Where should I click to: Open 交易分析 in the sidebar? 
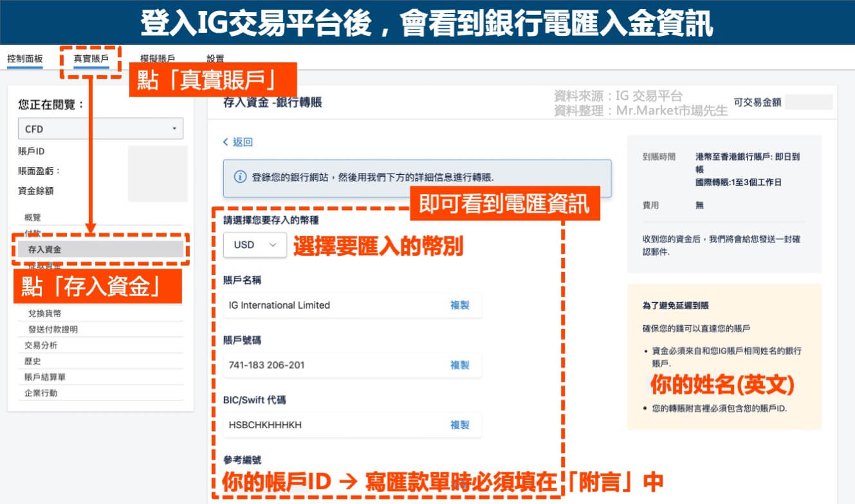[x=41, y=345]
